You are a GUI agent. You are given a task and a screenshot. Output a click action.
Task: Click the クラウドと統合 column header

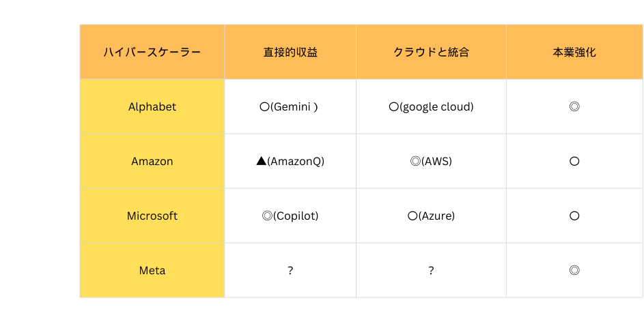click(x=431, y=52)
